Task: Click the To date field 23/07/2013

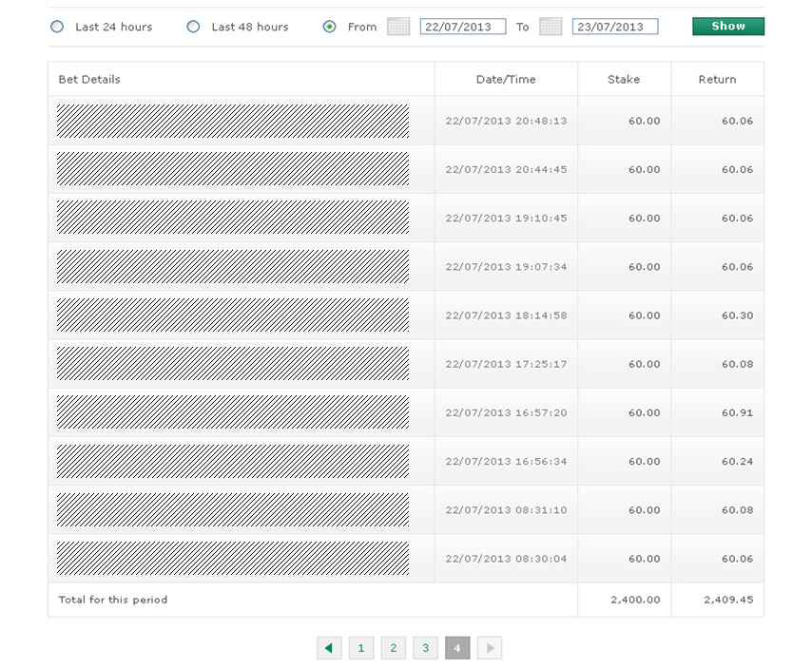Action: [x=614, y=27]
